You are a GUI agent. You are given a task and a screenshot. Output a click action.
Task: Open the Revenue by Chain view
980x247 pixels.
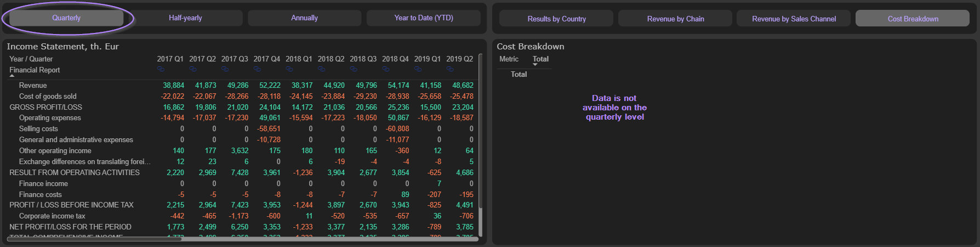coord(675,19)
